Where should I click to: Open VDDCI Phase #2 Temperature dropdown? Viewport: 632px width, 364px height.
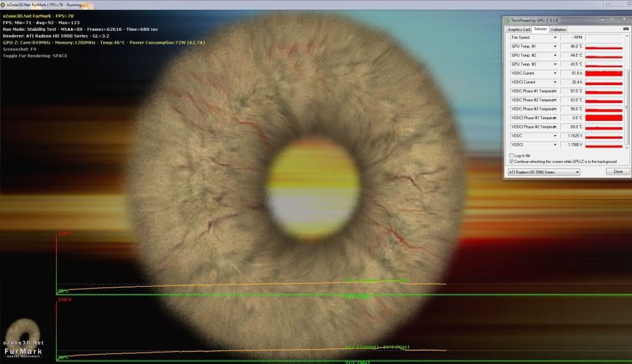pyautogui.click(x=555, y=127)
